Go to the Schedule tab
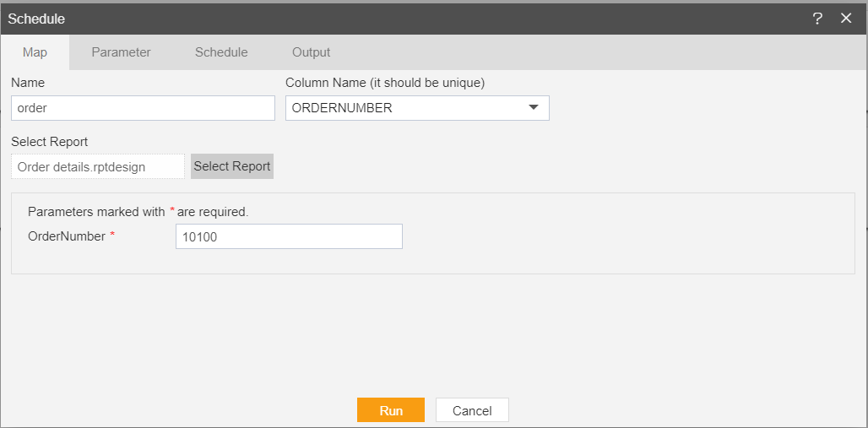 pos(221,52)
